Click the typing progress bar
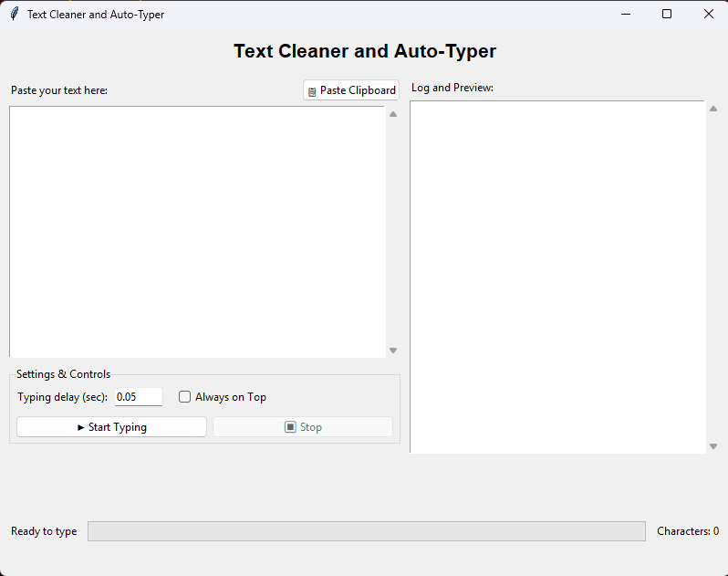Image resolution: width=728 pixels, height=576 pixels. pos(367,531)
